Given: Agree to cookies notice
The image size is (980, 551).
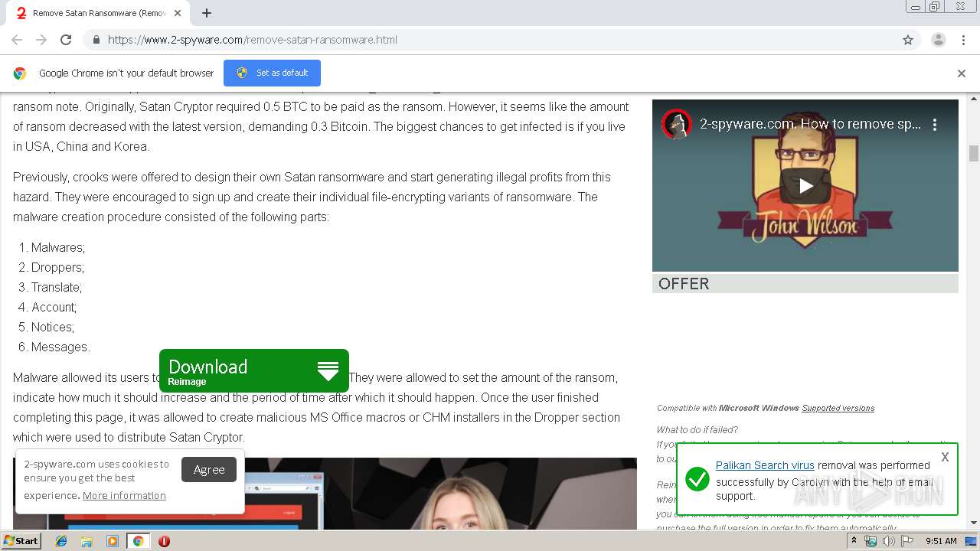Looking at the screenshot, I should point(209,470).
